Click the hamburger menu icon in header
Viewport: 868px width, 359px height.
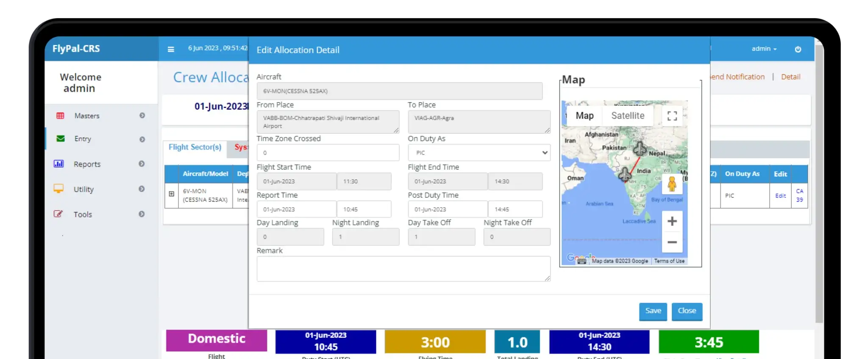pos(171,49)
